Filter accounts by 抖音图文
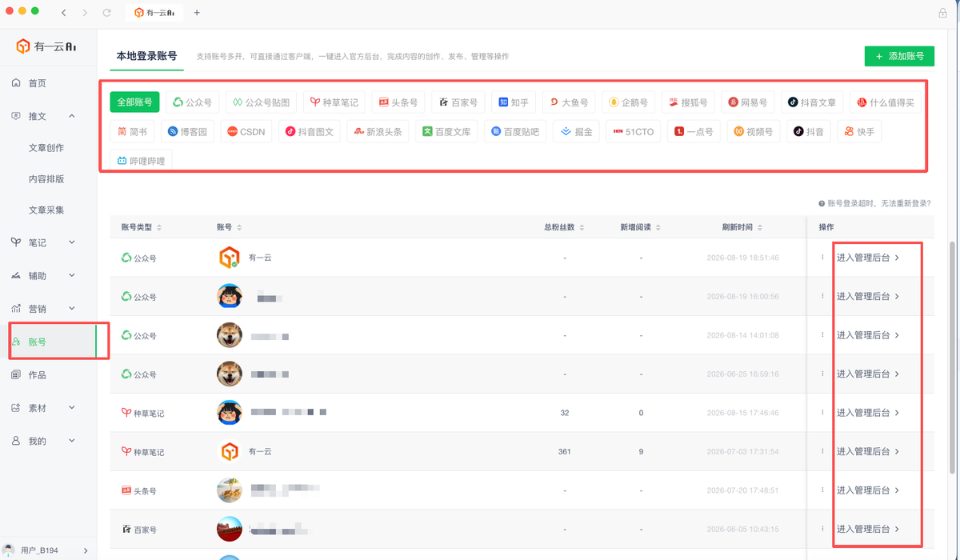960x560 pixels. (x=310, y=132)
